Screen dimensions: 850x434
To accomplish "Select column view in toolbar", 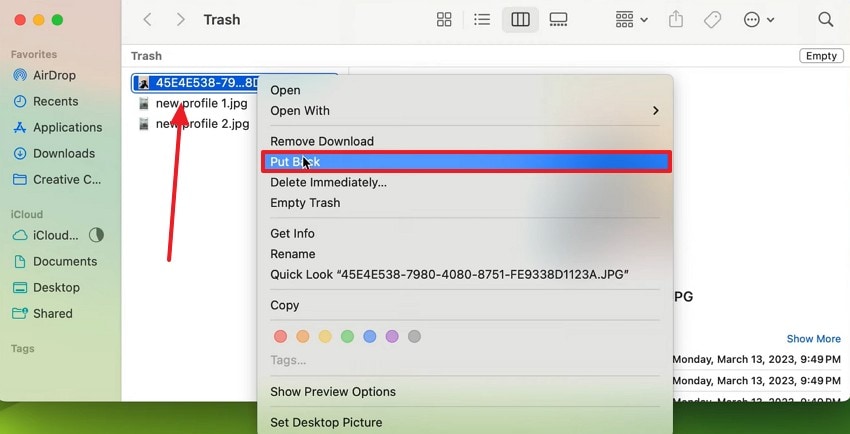I will click(x=520, y=20).
